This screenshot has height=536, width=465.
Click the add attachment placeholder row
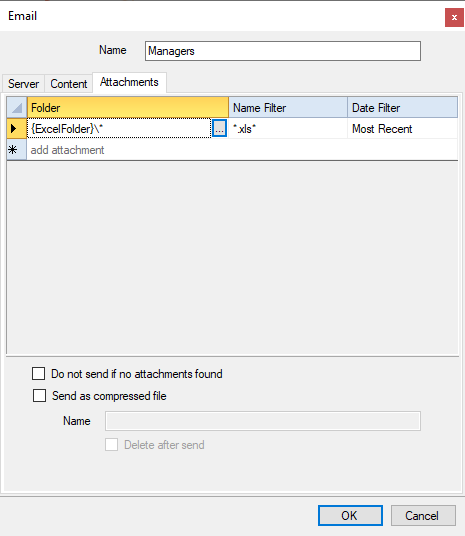coord(242,150)
